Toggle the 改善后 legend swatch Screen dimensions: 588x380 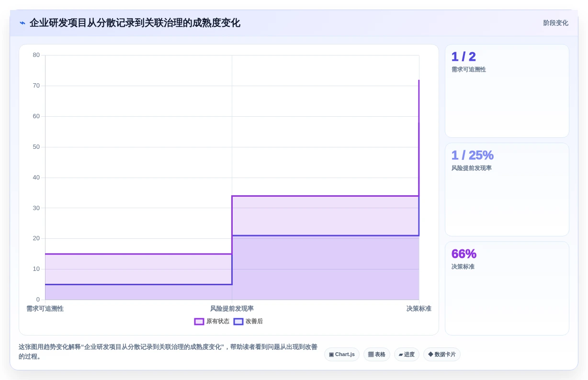(238, 322)
